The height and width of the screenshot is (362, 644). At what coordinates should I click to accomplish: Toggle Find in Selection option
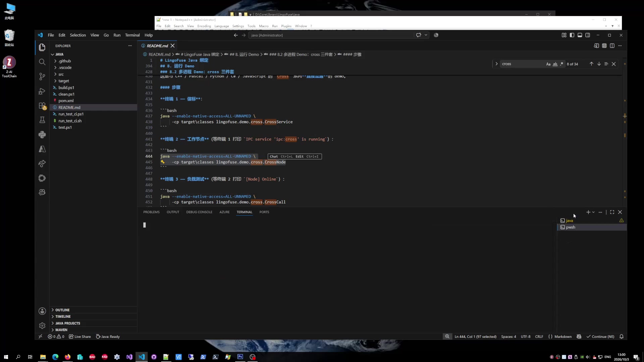606,64
